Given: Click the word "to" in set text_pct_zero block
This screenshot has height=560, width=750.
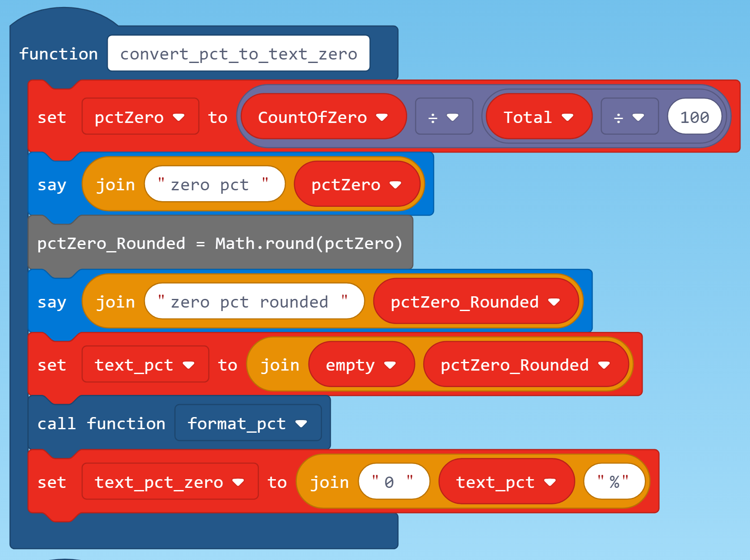Looking at the screenshot, I should click(277, 482).
